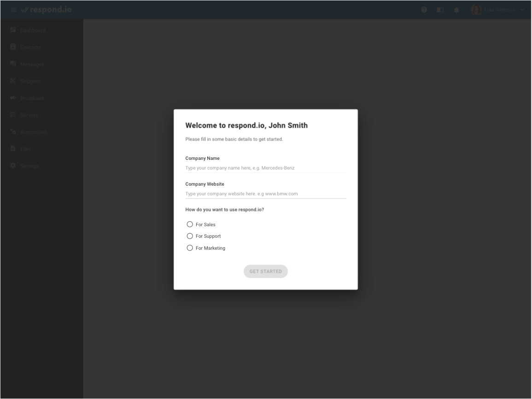Click the Messages sidebar icon
The height and width of the screenshot is (399, 532).
pos(13,64)
